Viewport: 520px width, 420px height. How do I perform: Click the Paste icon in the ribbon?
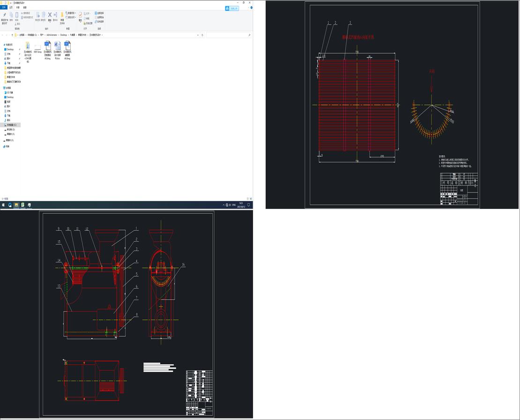(17, 15)
